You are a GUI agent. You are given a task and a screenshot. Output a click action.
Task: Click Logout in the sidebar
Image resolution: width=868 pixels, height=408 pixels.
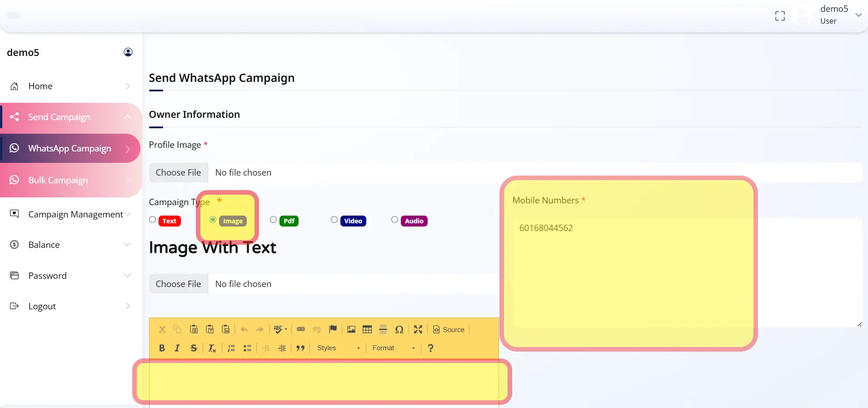click(70, 306)
